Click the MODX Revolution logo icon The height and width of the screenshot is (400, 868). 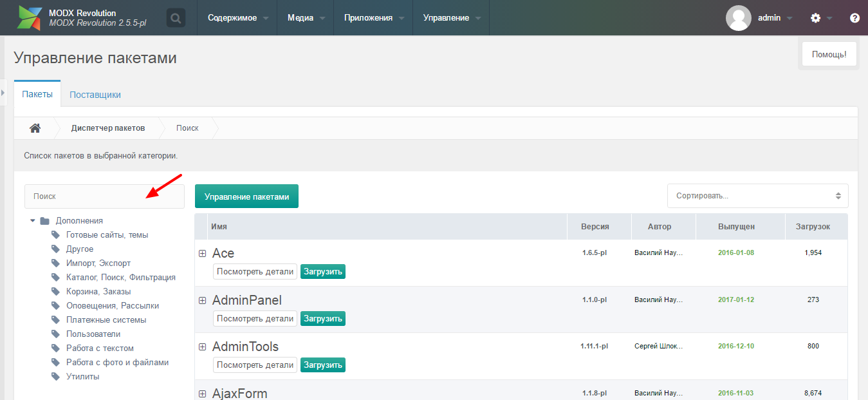30,18
